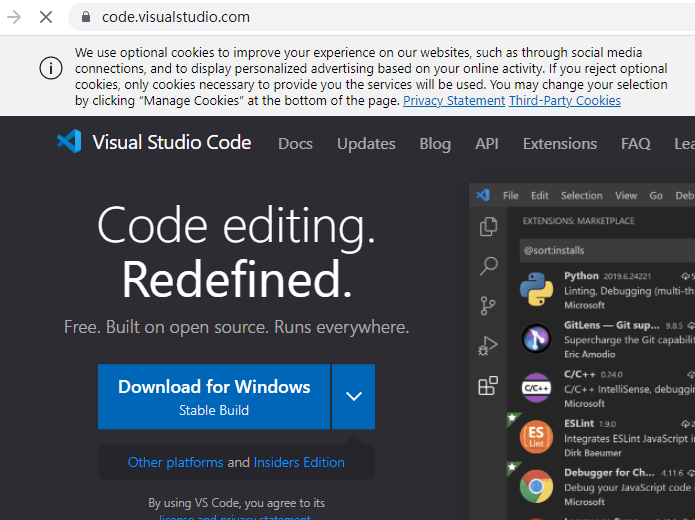Open the Other platforms link

pos(176,462)
